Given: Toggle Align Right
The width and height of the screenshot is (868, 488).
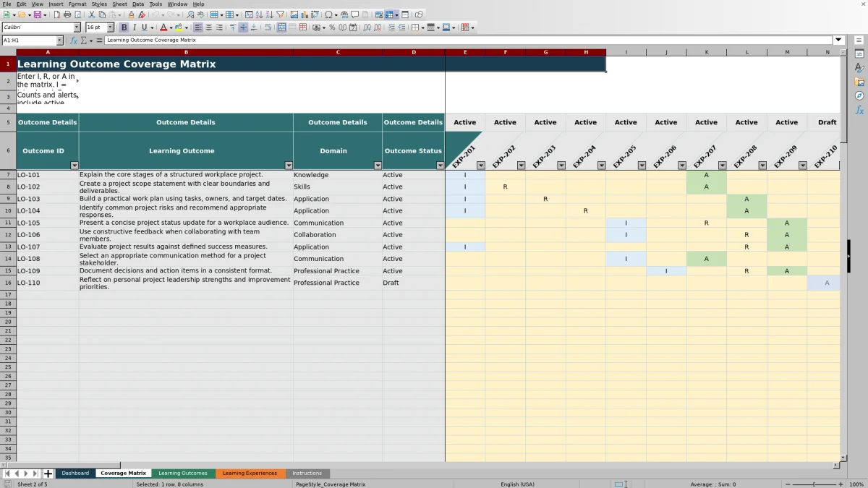Looking at the screenshot, I should (x=219, y=27).
